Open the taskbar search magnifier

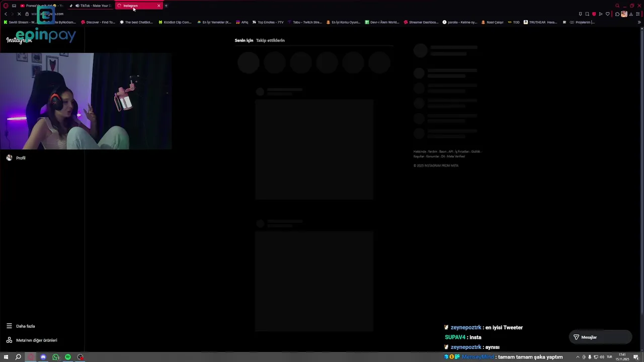18,357
